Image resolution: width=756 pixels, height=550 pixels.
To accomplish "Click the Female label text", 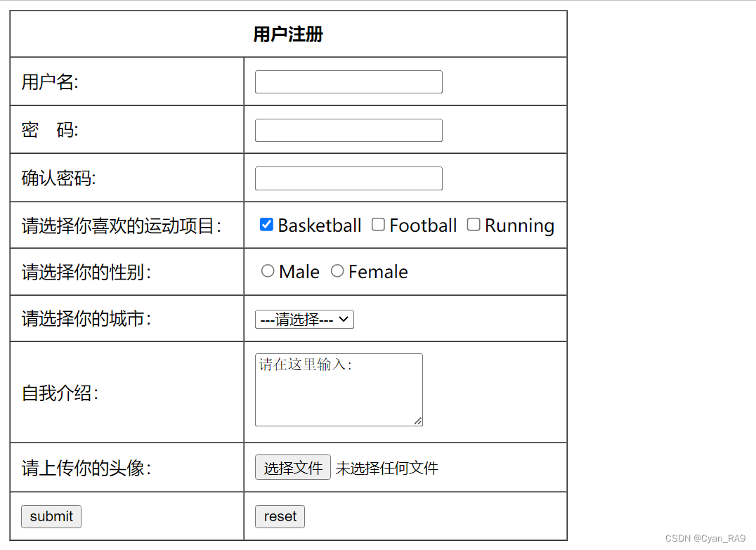I will click(378, 272).
